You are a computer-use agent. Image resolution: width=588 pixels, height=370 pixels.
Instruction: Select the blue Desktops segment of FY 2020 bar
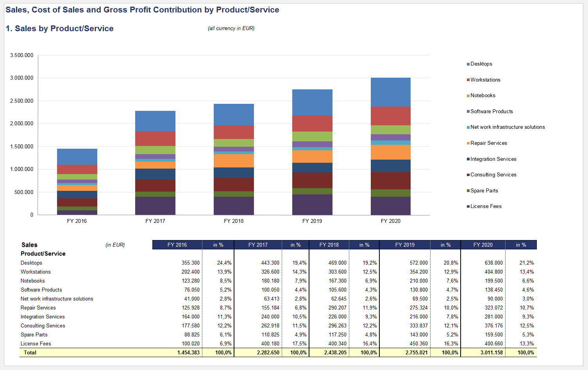(x=390, y=92)
